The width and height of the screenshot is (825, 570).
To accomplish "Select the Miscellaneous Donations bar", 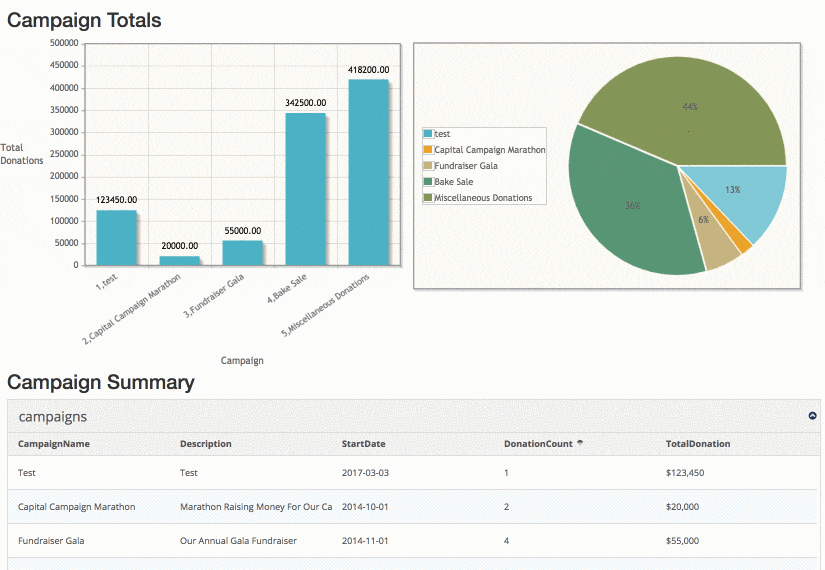I will point(369,172).
